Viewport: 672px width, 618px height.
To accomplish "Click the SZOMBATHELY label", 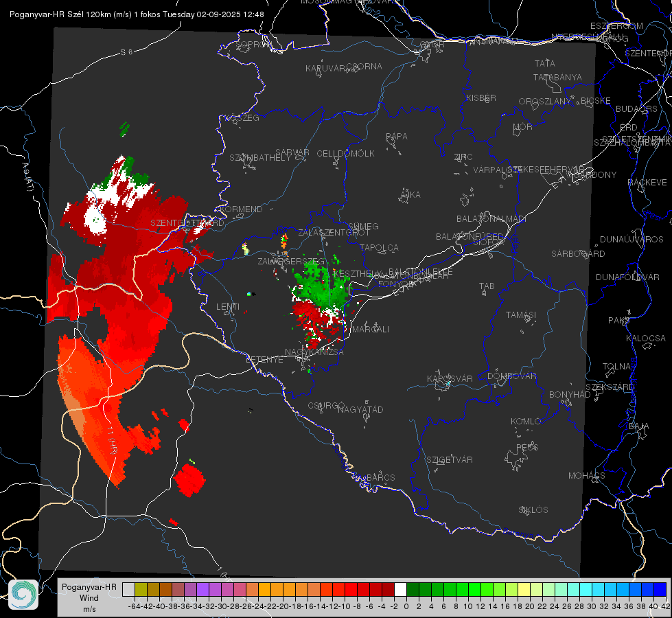I will click(x=260, y=158).
